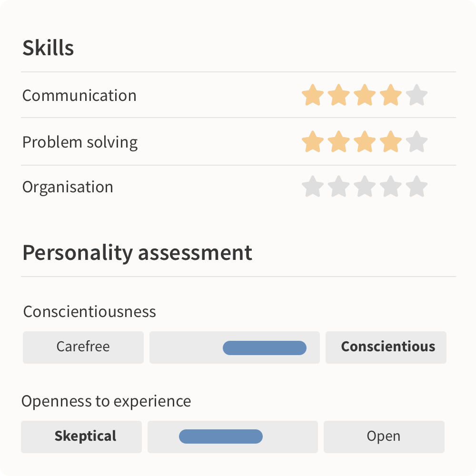Click the Openness to experience slider bar

pos(221,436)
